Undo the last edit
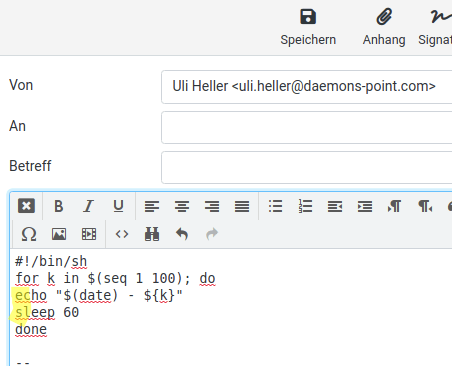The width and height of the screenshot is (452, 366). tap(182, 234)
